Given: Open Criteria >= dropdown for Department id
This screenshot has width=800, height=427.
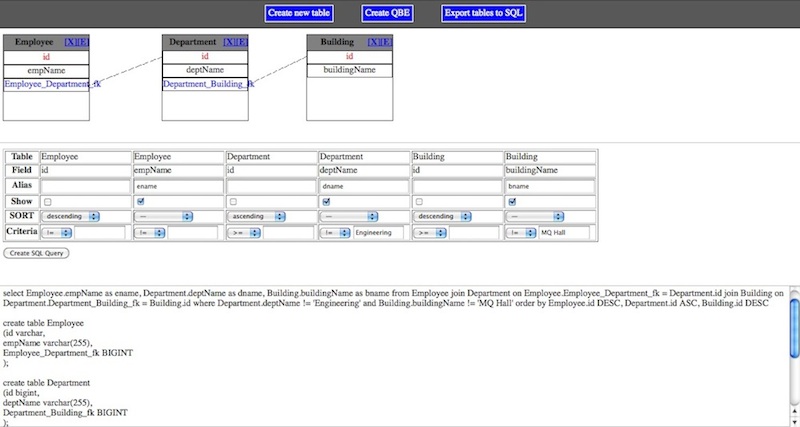Looking at the screenshot, I should click(x=244, y=233).
